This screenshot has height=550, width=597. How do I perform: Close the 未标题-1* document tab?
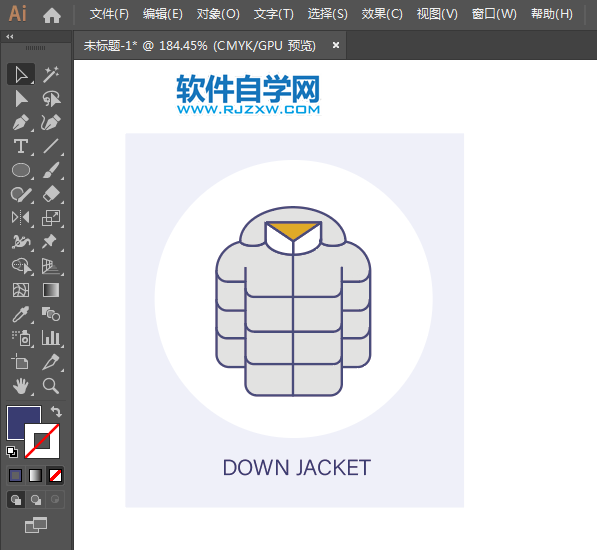pyautogui.click(x=336, y=45)
